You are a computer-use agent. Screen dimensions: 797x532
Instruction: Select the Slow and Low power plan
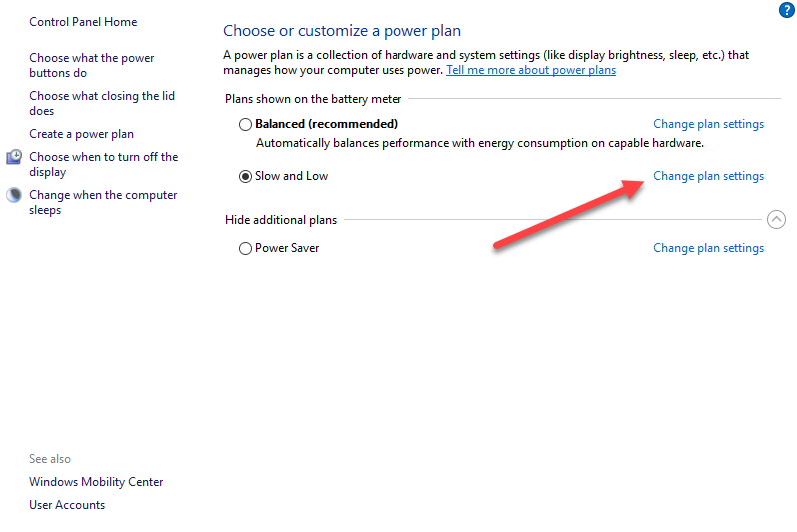(x=245, y=176)
